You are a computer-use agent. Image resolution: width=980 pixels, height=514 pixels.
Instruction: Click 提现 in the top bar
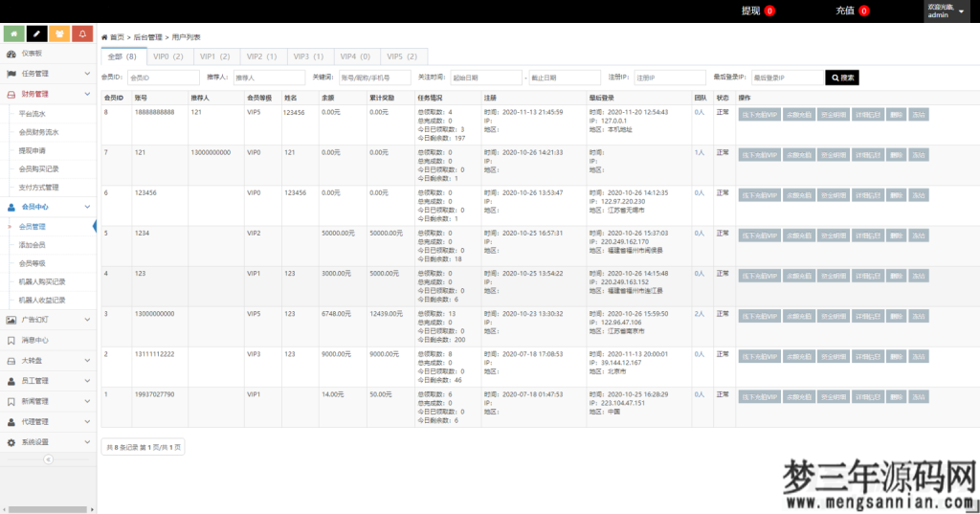[x=750, y=11]
